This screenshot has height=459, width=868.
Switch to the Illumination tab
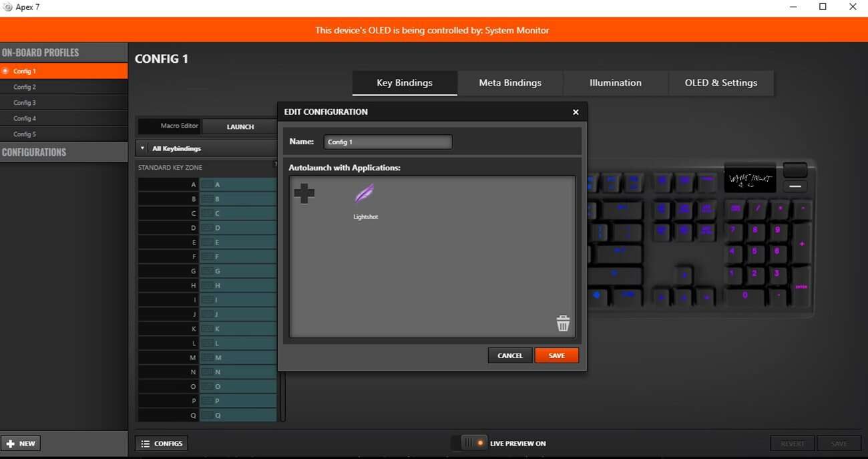click(x=615, y=83)
